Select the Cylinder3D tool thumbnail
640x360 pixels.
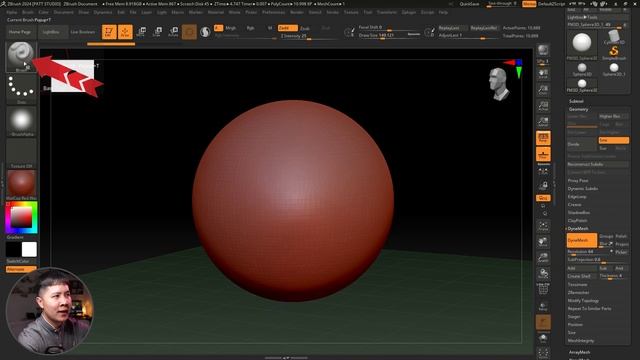(613, 38)
